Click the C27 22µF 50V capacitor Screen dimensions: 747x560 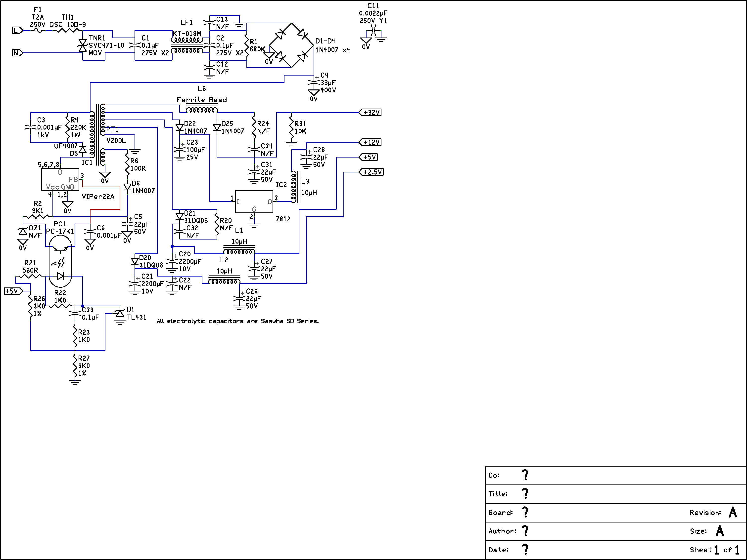pos(254,269)
